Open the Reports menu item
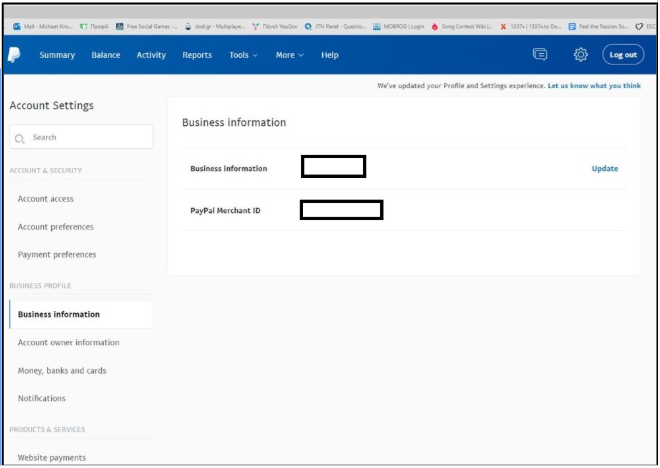 coord(197,55)
